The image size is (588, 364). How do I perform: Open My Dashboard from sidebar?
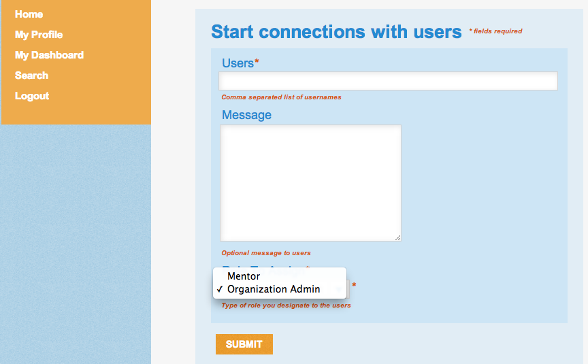point(49,55)
